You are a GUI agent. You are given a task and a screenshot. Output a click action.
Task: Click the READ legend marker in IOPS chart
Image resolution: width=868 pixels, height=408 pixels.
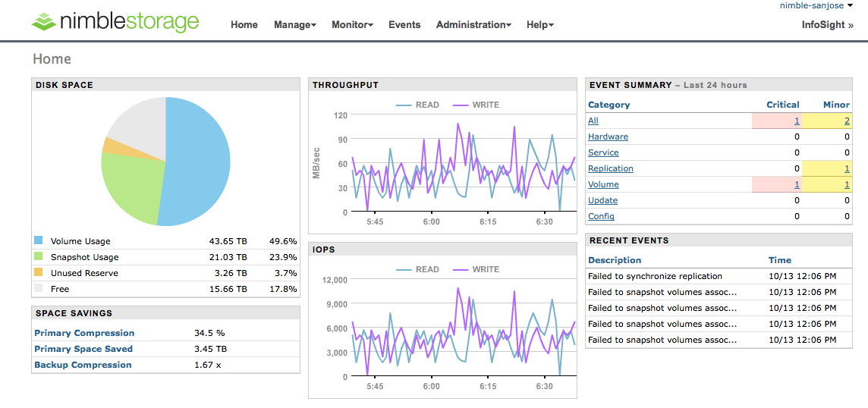tap(404, 269)
